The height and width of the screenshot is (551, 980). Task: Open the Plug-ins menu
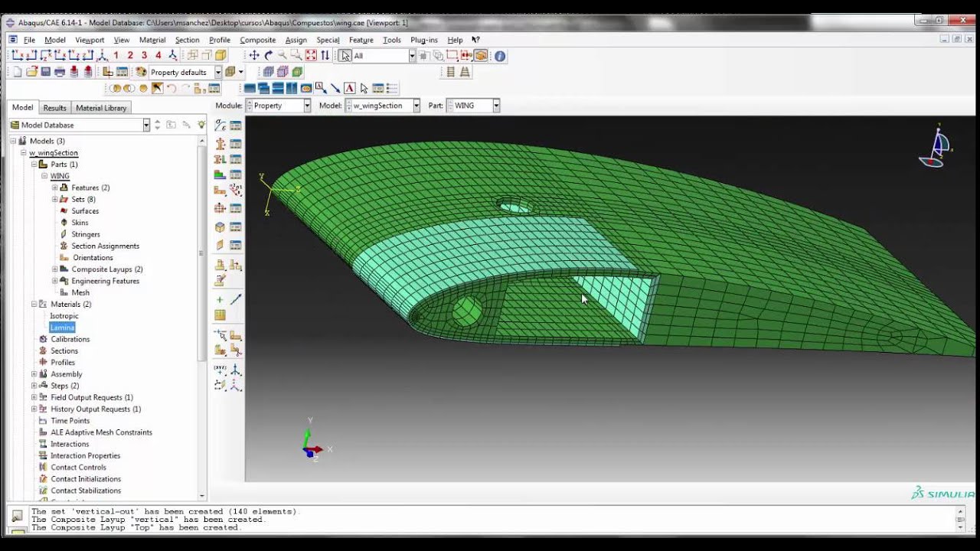coord(424,40)
